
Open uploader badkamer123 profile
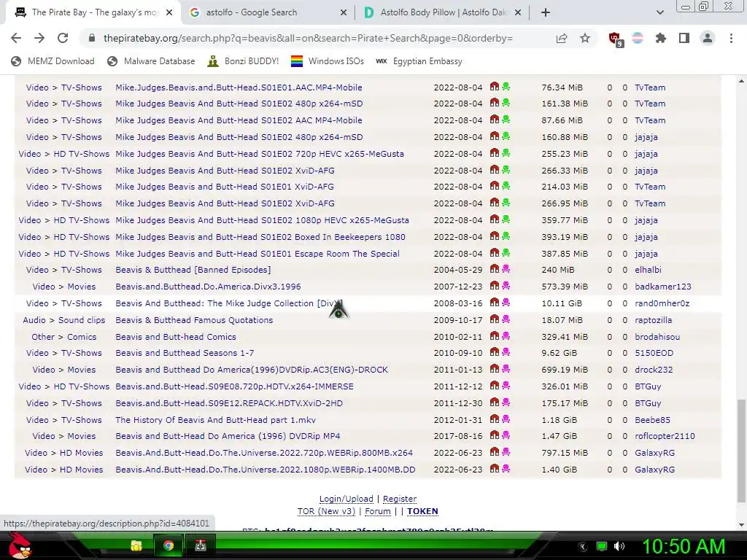tap(662, 287)
